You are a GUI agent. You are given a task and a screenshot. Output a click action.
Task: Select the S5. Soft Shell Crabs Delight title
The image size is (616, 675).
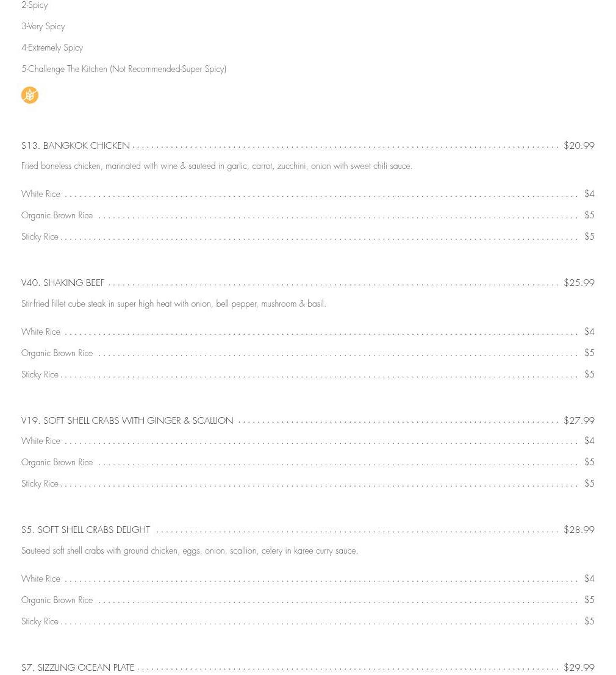[x=85, y=530]
